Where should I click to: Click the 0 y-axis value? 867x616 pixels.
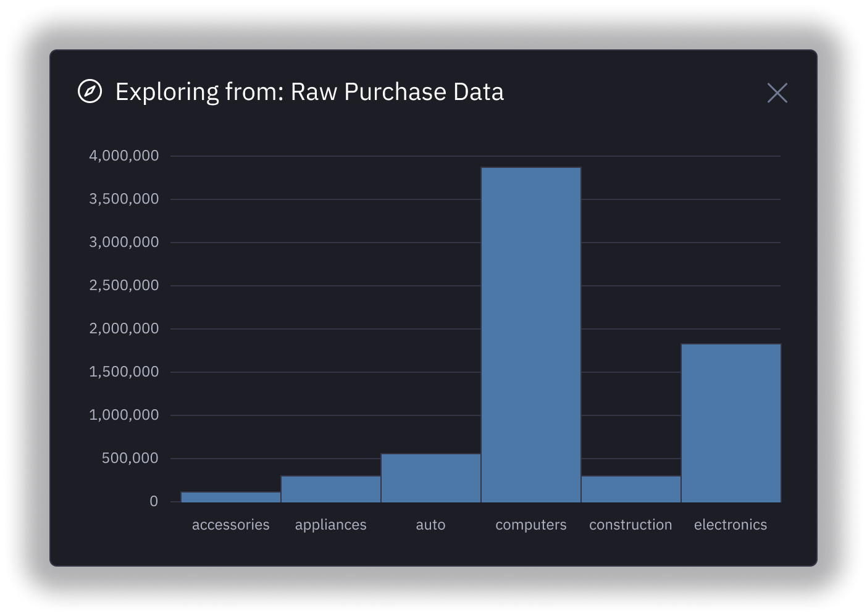tap(154, 501)
